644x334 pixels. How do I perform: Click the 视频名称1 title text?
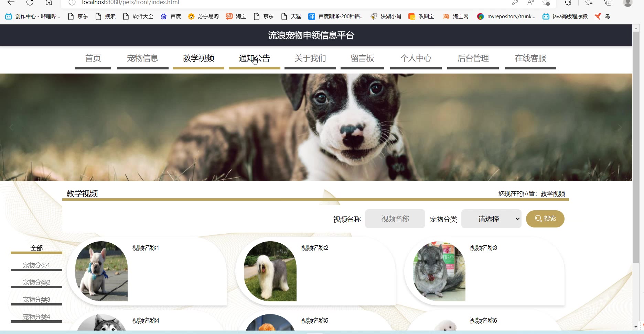pos(146,248)
